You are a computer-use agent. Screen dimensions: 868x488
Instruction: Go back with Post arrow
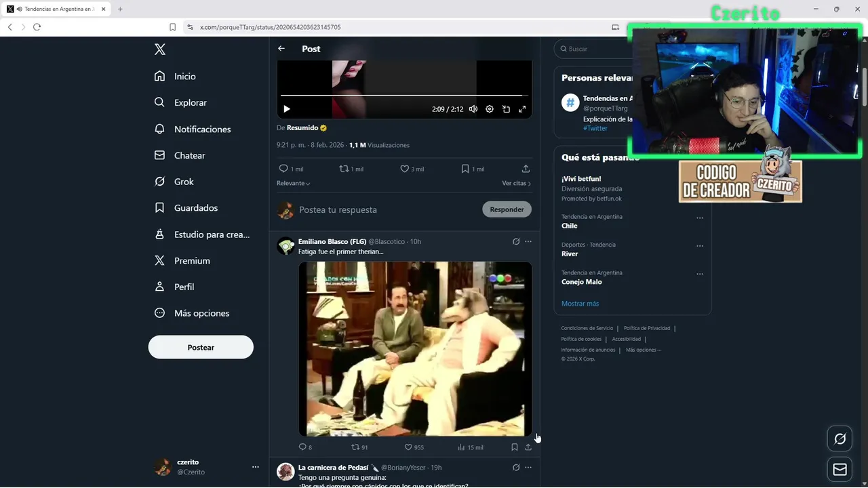(281, 49)
